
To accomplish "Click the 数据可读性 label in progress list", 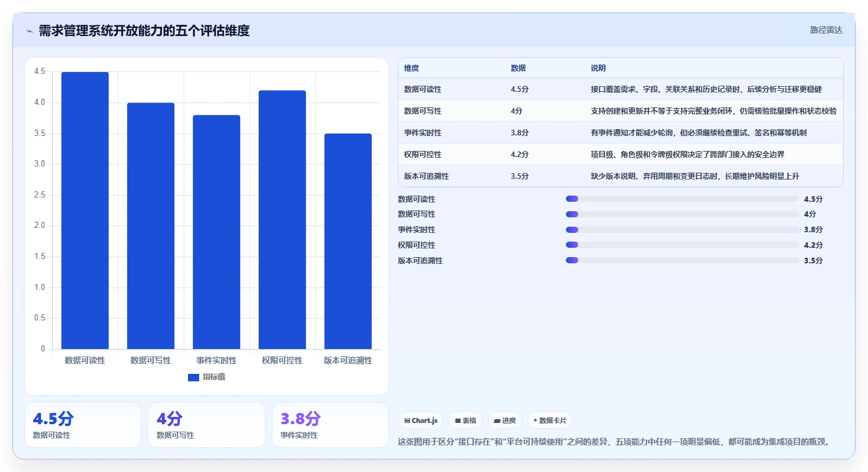I will click(416, 199).
